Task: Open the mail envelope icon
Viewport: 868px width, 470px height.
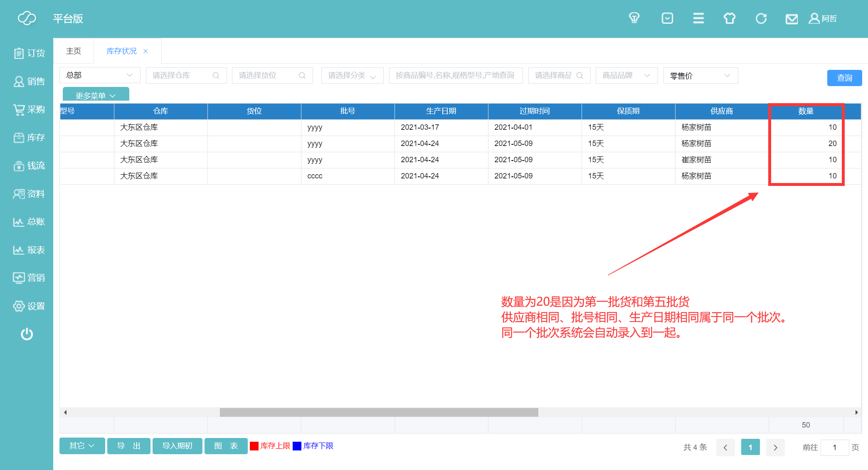Action: [x=791, y=19]
